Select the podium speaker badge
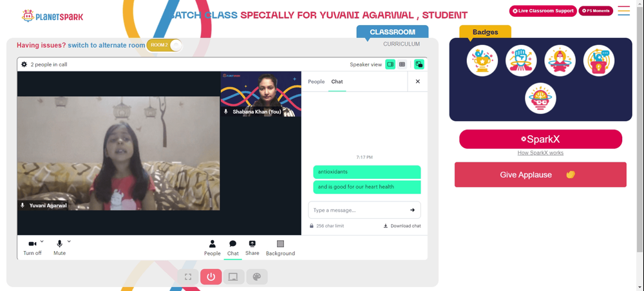This screenshot has width=644, height=291. [x=599, y=61]
